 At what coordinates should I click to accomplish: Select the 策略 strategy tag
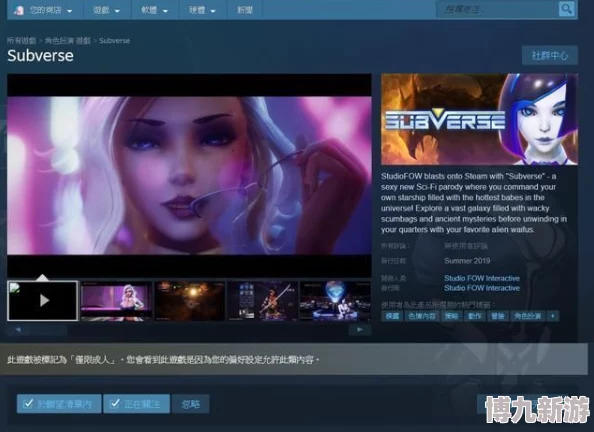[x=452, y=316]
